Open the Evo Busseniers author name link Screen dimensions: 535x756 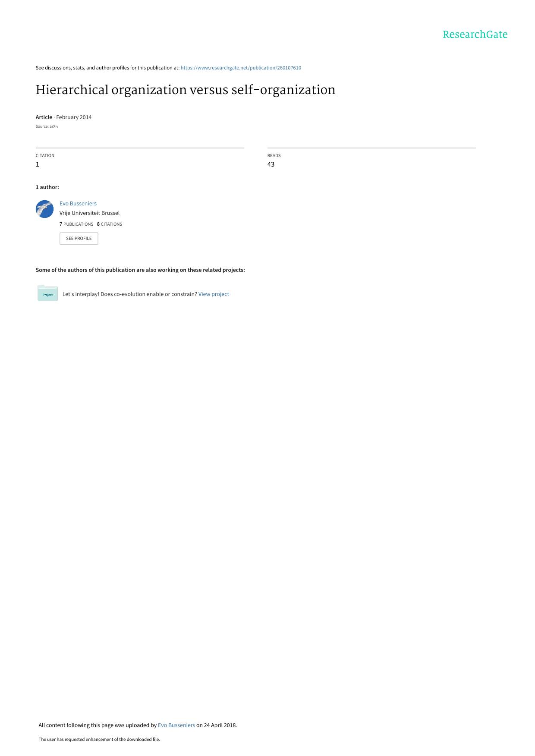click(x=78, y=203)
